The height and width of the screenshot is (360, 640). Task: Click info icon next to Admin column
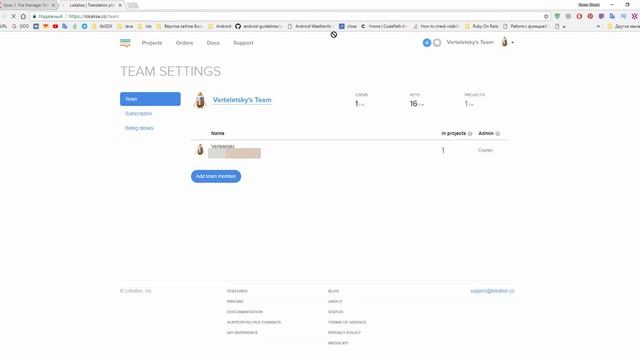(498, 133)
